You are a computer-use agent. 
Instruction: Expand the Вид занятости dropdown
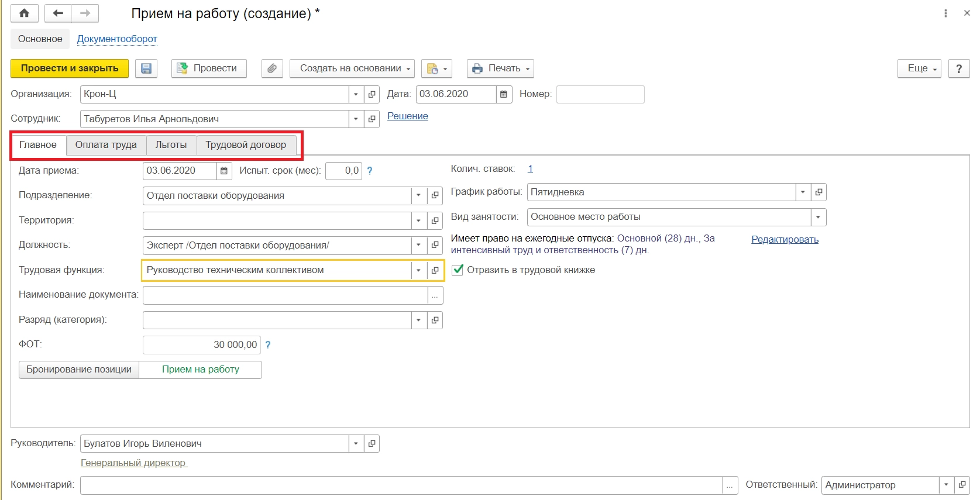point(818,217)
